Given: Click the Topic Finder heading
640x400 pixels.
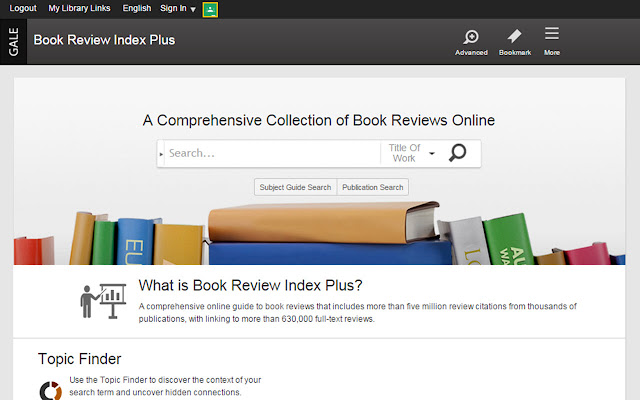Looking at the screenshot, I should pos(80,359).
